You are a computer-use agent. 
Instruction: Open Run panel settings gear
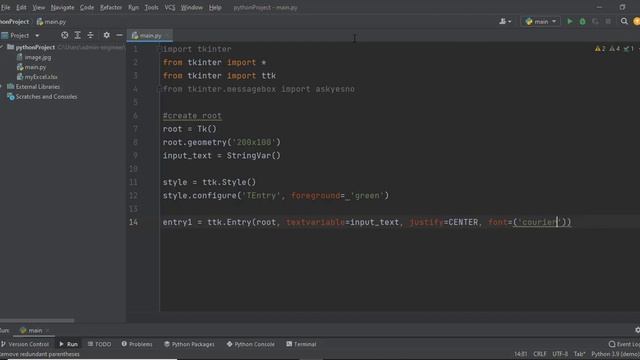pos(637,330)
